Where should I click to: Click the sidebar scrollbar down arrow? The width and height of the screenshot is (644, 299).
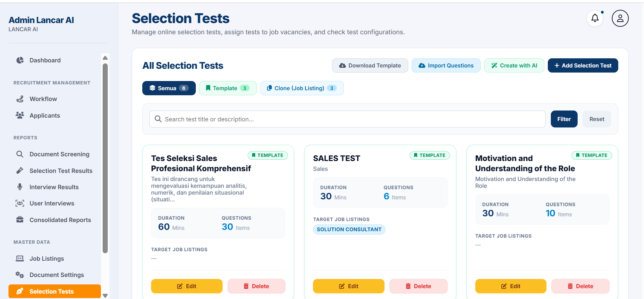click(105, 295)
